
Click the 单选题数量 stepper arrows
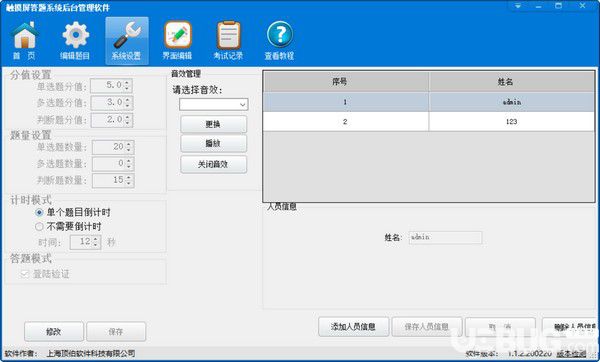coord(129,147)
